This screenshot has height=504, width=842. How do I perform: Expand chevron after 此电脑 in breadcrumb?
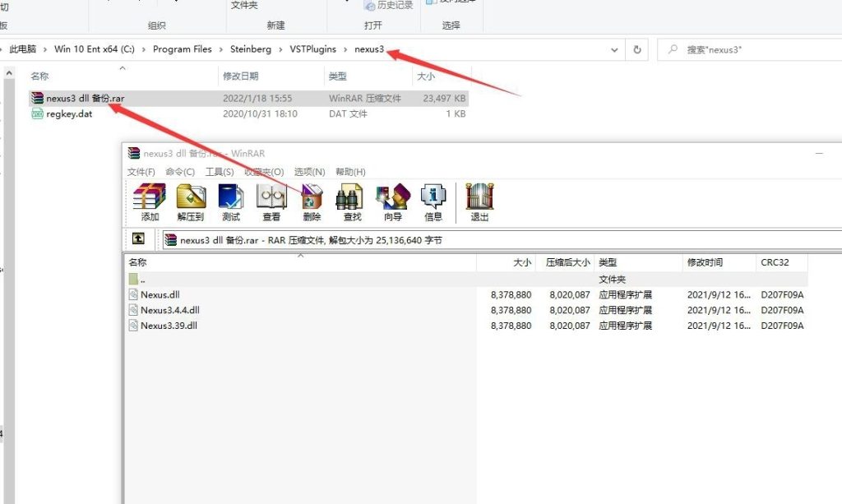click(45, 49)
